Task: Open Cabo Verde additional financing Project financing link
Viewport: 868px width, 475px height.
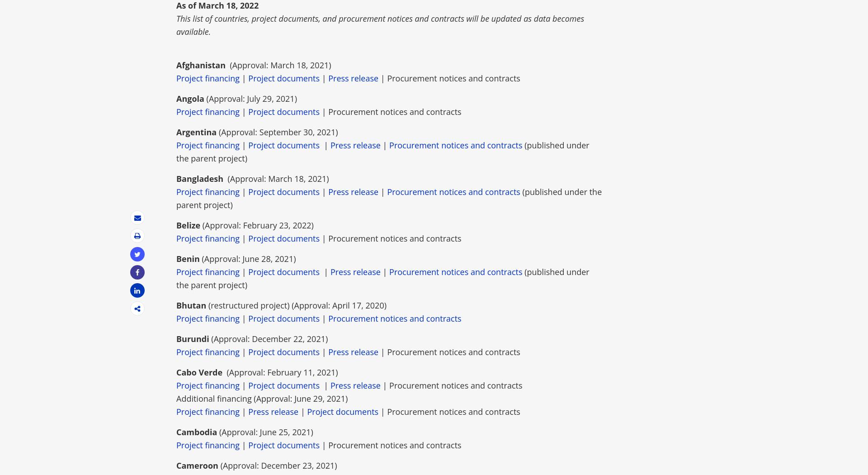Action: pos(208,412)
